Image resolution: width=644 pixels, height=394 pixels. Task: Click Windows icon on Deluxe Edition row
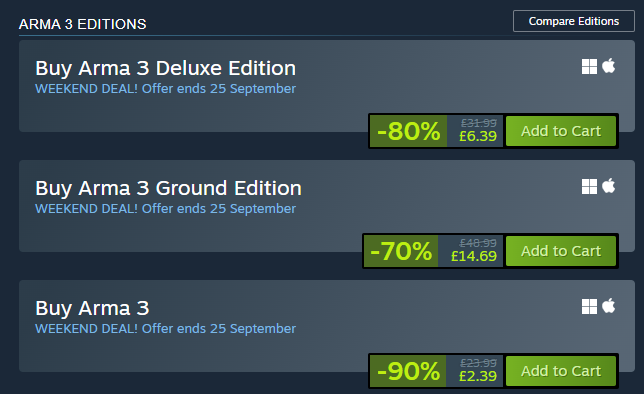point(589,67)
